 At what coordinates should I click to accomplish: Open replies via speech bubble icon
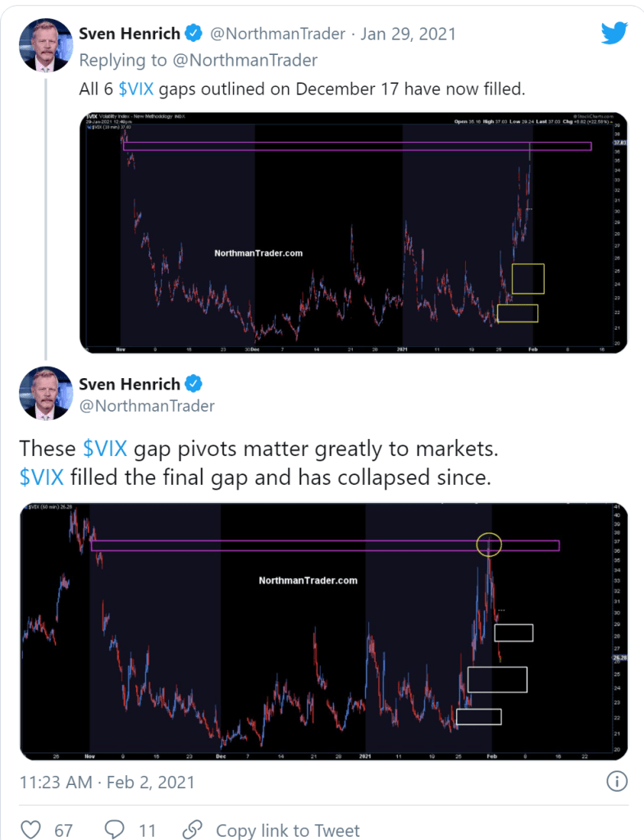[x=116, y=830]
